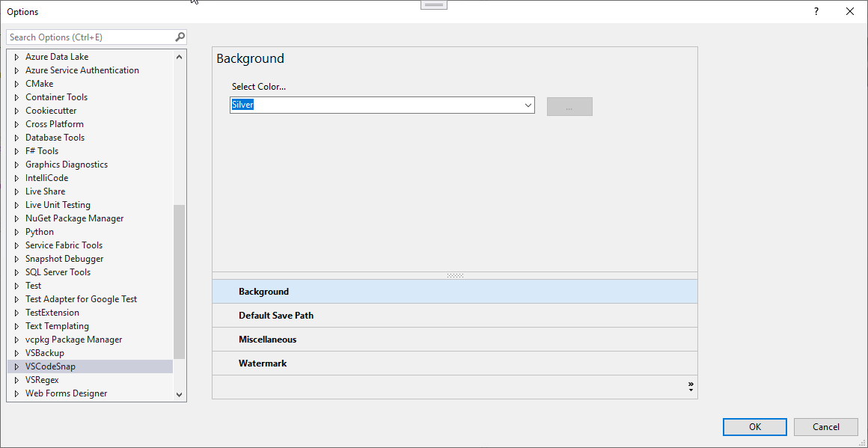This screenshot has height=448, width=868.
Task: Expand the NuGet Package Manager node
Action: [16, 218]
